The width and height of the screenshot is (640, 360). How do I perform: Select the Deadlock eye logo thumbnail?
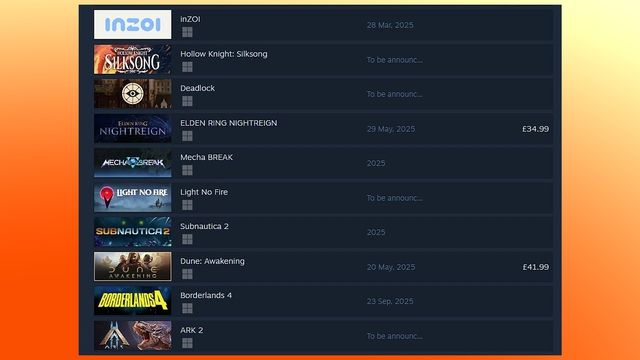(x=133, y=93)
